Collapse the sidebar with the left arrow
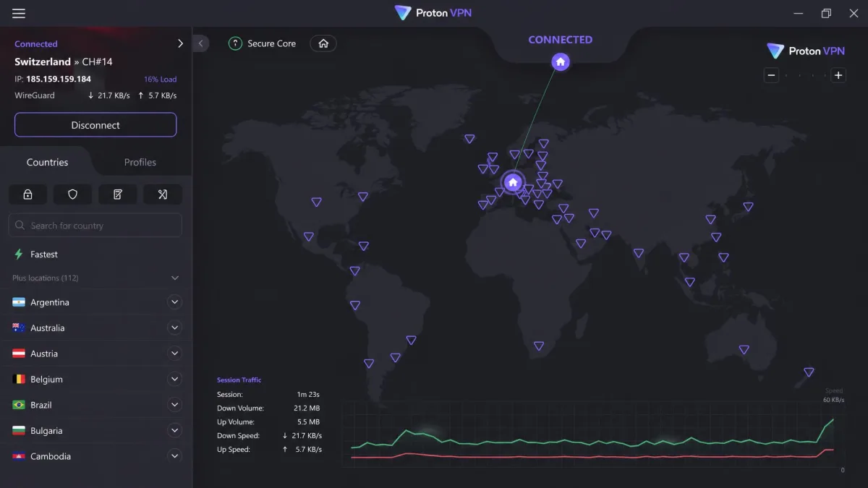This screenshot has width=868, height=488. pyautogui.click(x=201, y=43)
